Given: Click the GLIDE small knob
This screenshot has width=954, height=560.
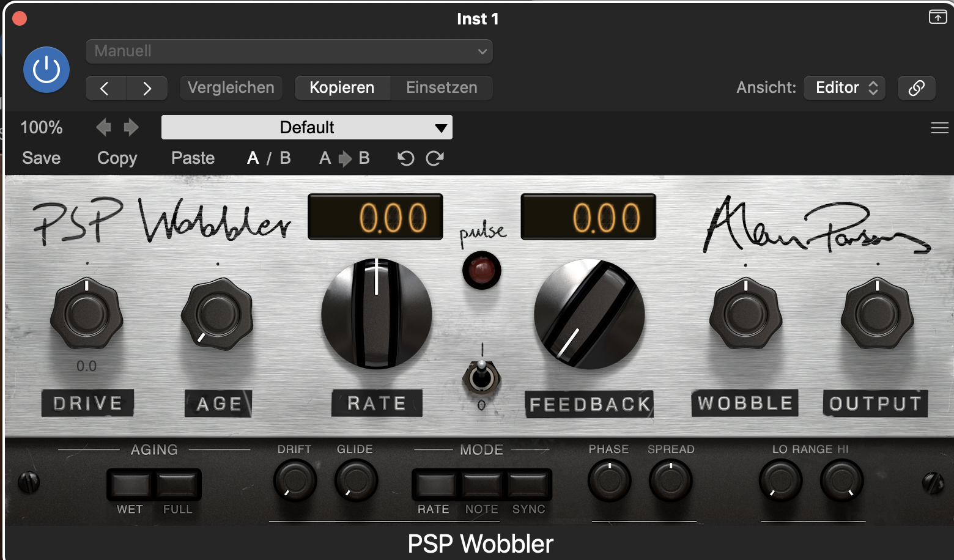Looking at the screenshot, I should tap(356, 480).
